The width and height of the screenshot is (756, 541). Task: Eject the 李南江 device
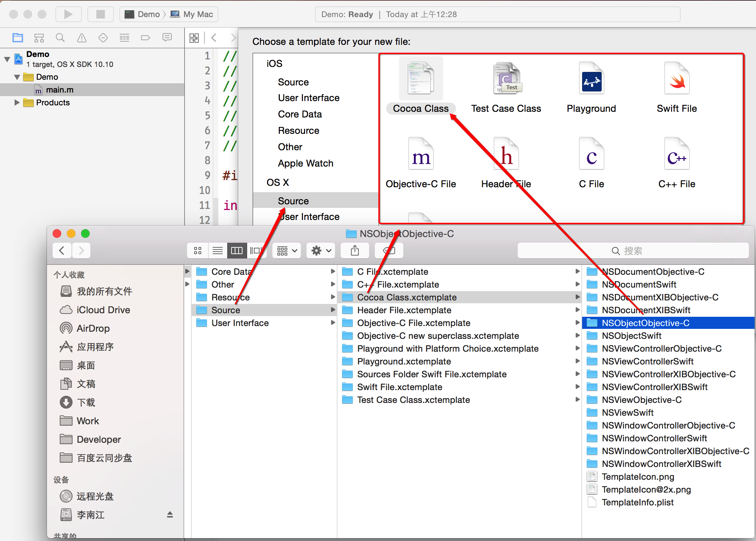tap(170, 515)
